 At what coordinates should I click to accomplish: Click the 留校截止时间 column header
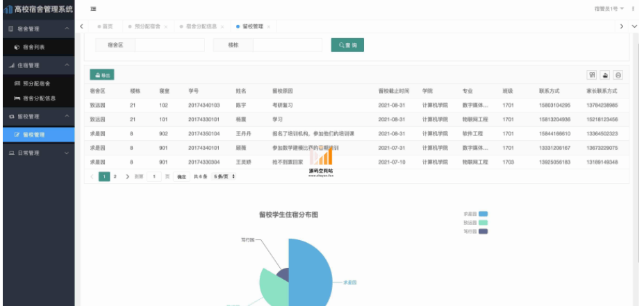pyautogui.click(x=393, y=91)
